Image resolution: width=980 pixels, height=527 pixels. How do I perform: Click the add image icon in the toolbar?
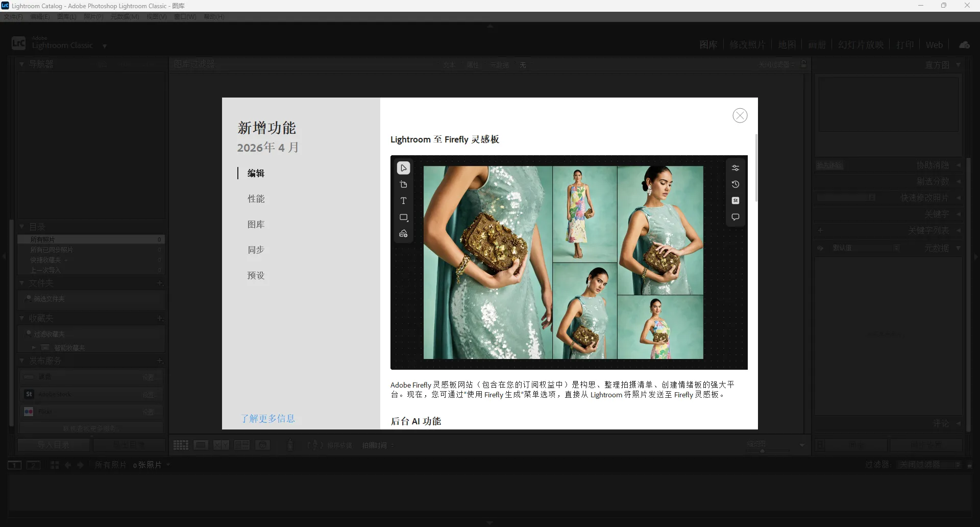403,233
